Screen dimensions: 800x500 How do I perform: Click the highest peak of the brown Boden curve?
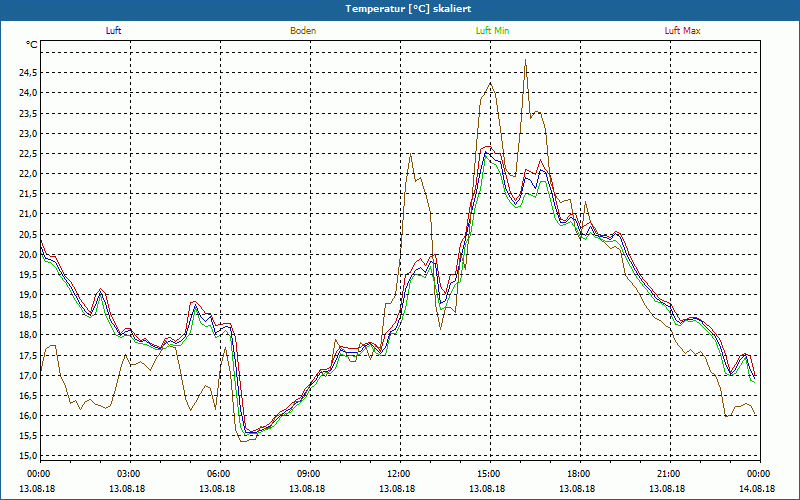525,60
